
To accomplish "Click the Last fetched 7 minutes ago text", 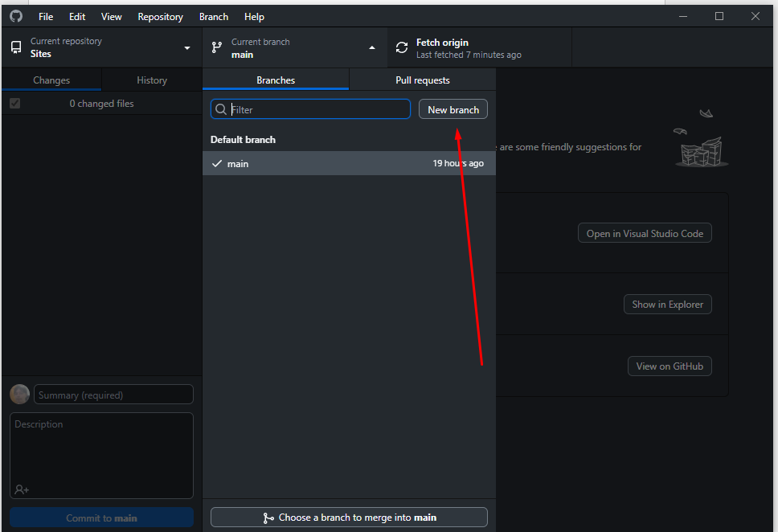I will point(469,55).
